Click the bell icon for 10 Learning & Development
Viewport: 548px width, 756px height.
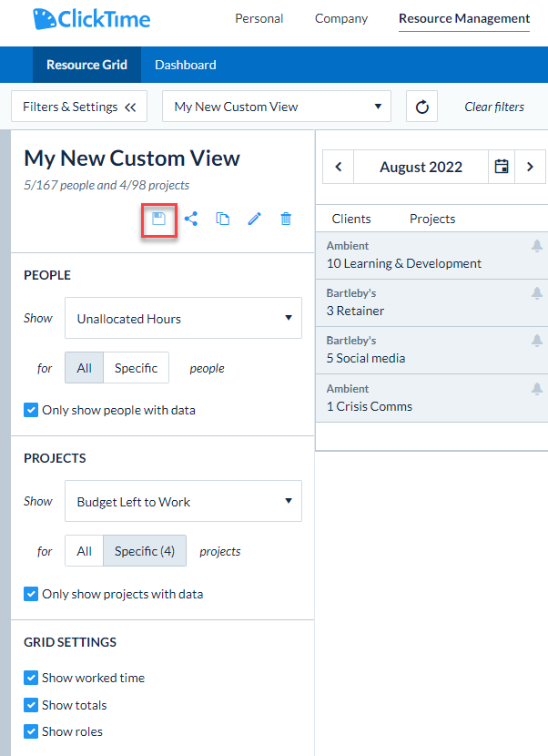(x=537, y=246)
